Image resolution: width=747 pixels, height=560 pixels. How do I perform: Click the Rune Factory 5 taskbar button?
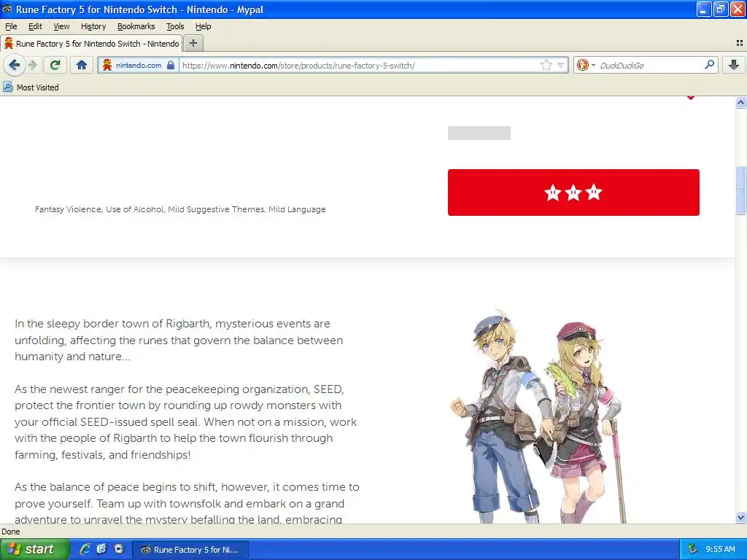click(190, 550)
